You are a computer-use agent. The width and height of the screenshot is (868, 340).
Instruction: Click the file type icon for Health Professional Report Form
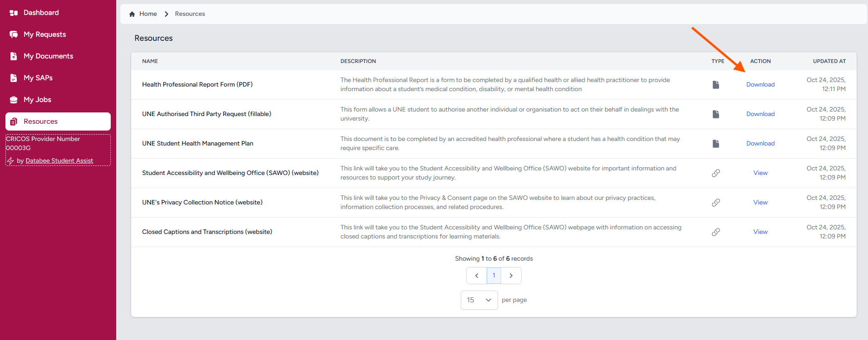point(716,85)
